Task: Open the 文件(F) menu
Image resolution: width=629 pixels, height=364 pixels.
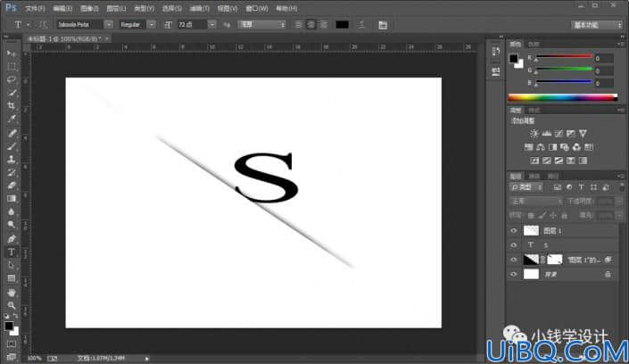Action: (35, 8)
